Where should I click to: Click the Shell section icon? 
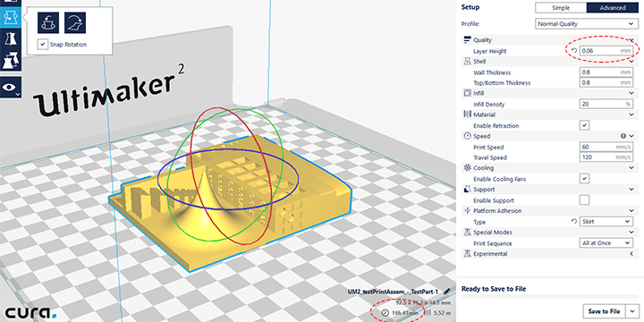tap(467, 62)
